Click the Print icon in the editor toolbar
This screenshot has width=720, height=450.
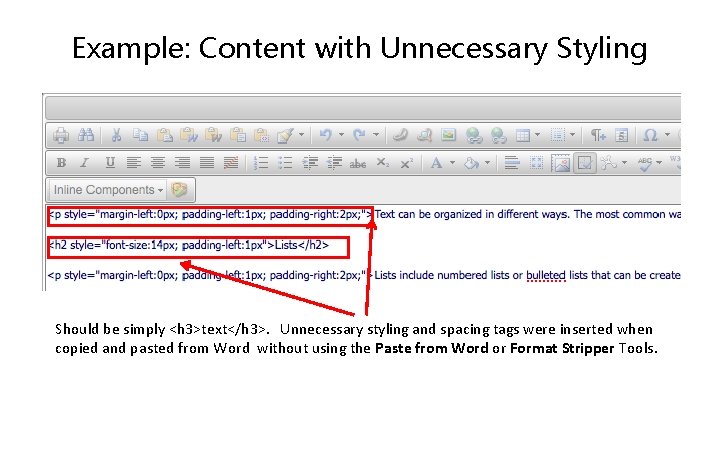tap(61, 135)
